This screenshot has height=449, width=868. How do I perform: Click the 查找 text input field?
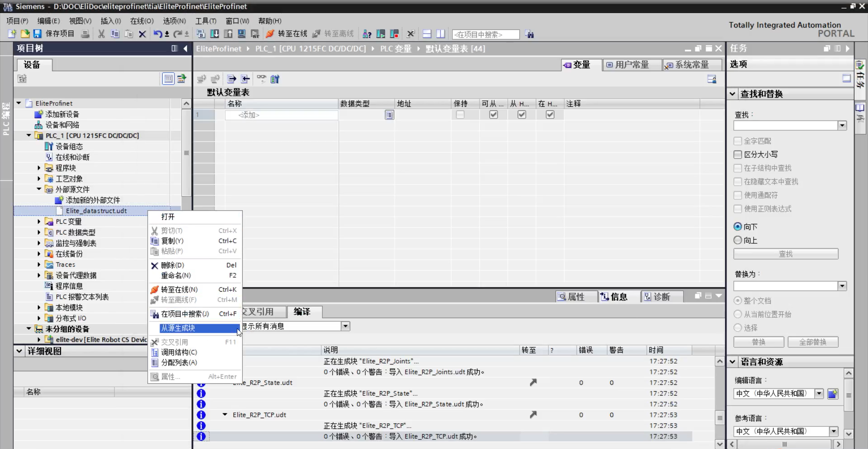785,126
